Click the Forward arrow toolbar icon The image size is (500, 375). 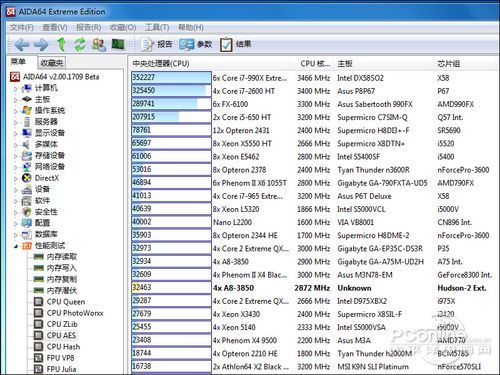[41, 44]
